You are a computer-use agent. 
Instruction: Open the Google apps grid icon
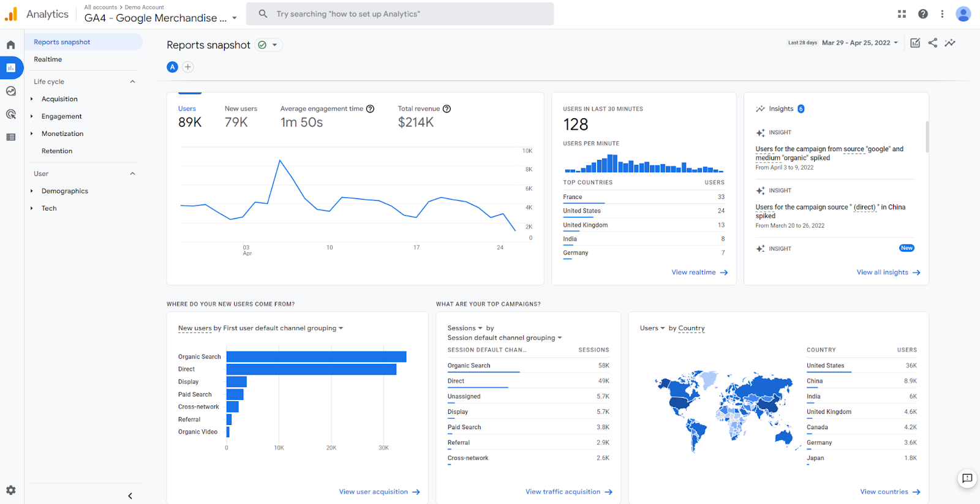[902, 14]
